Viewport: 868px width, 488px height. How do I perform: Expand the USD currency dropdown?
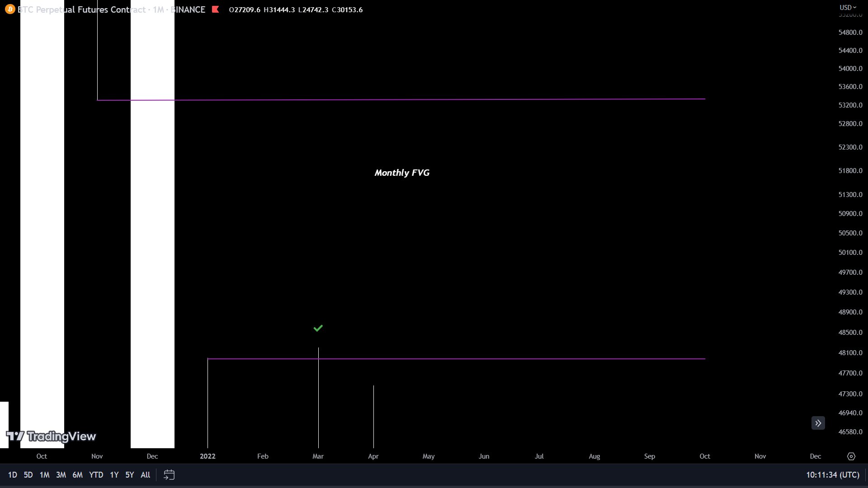pyautogui.click(x=848, y=8)
